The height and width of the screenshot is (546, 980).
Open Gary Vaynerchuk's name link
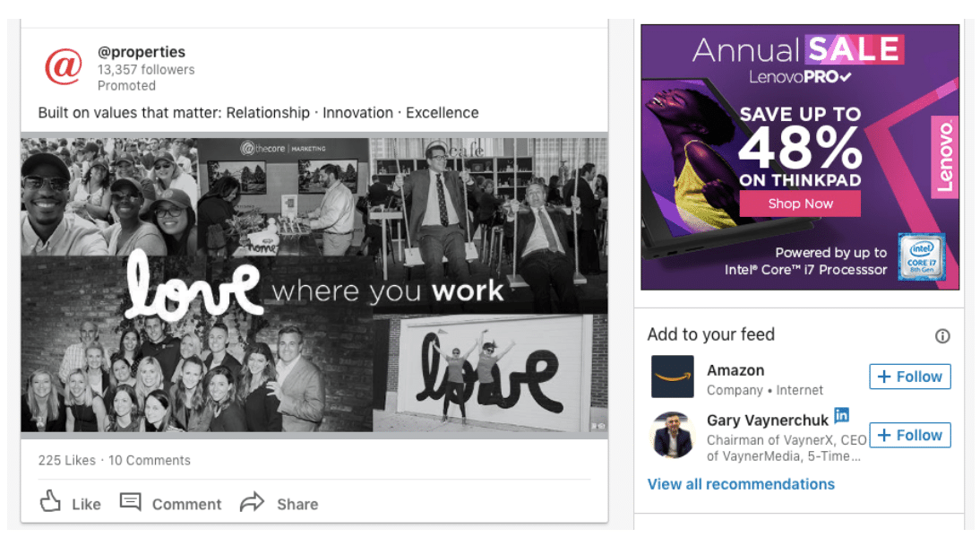coord(768,420)
